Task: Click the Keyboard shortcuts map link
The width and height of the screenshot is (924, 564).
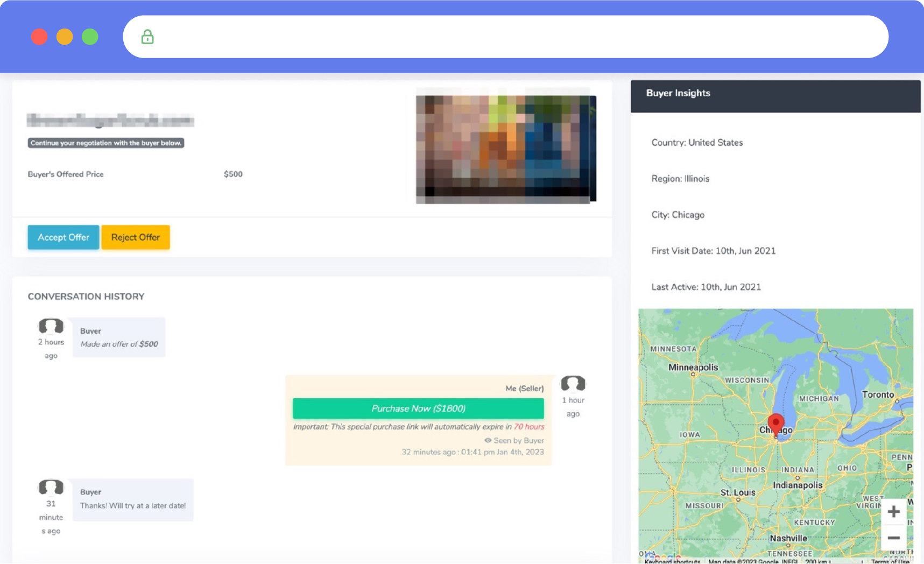Action: point(672,561)
